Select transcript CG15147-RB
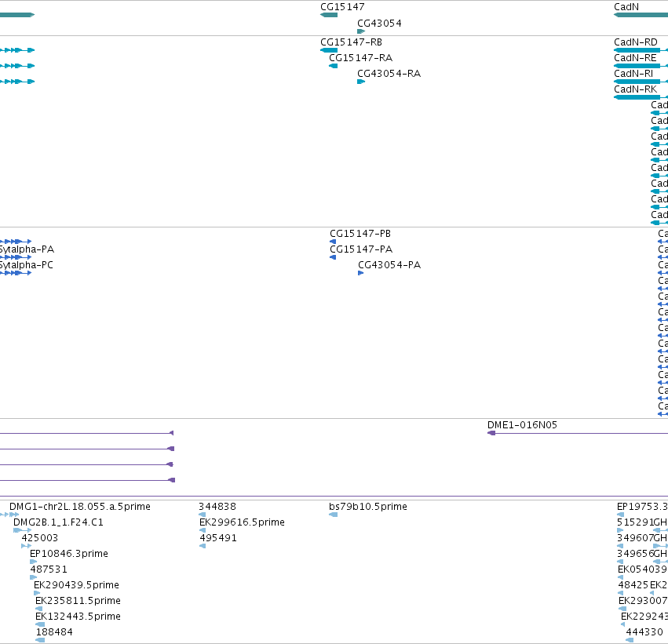 351,42
